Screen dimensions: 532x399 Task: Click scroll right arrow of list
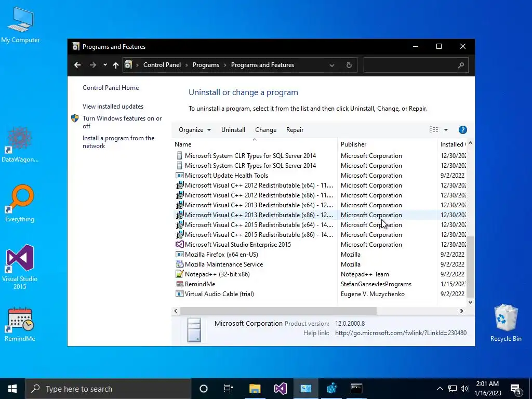coord(461,311)
